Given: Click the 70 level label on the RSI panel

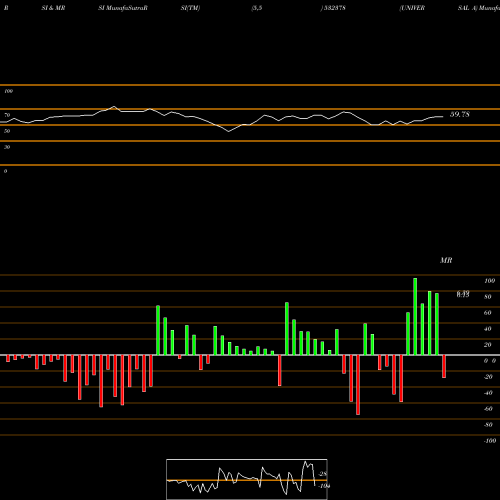Looking at the screenshot, I should pos(7,115).
